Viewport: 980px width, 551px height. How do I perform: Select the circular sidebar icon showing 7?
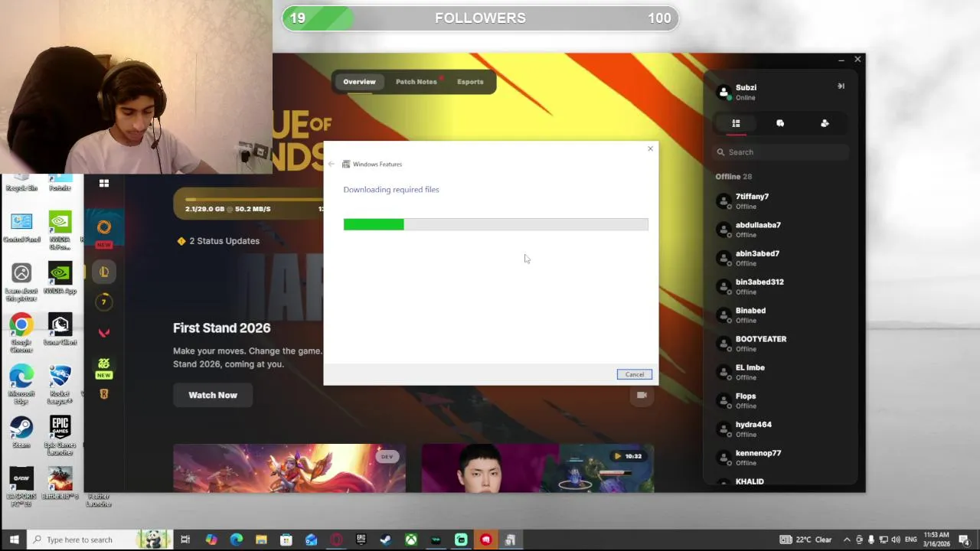[x=104, y=302]
